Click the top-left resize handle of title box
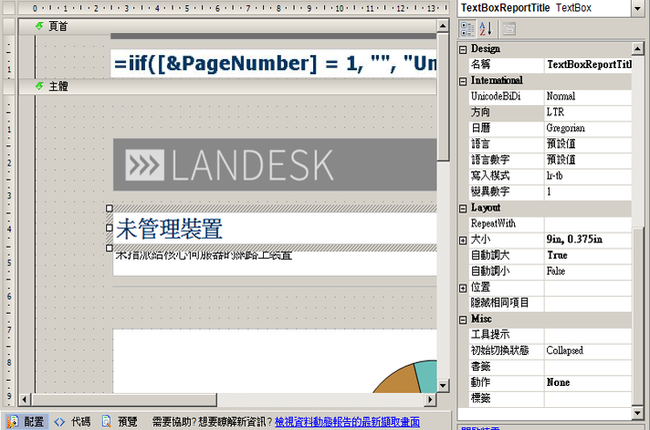Viewport: 650px width, 430px height. (x=109, y=208)
